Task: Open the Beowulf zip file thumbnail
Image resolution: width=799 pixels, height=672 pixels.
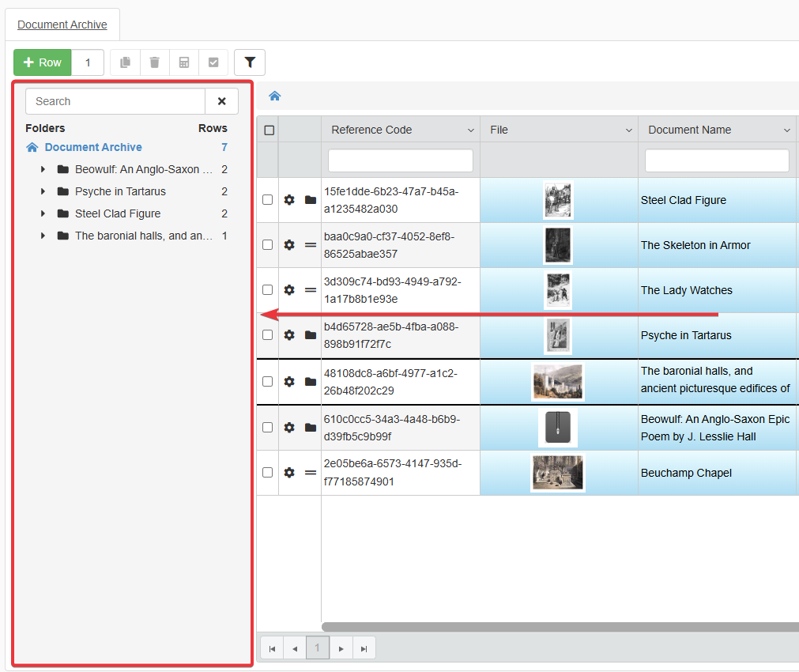Action: coord(558,427)
